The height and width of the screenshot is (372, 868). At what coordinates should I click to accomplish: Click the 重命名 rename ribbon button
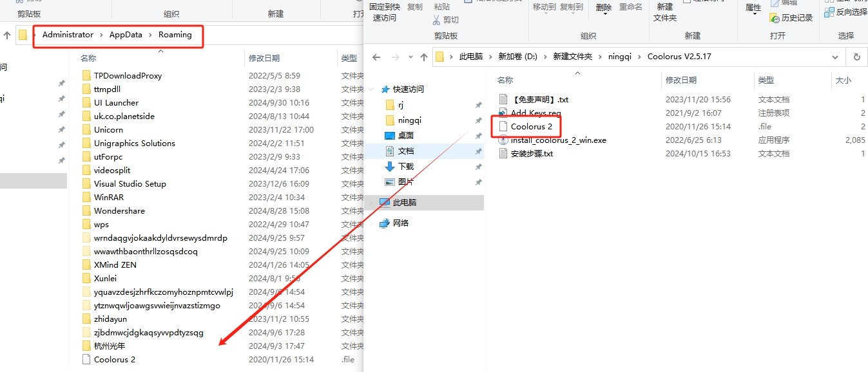631,7
